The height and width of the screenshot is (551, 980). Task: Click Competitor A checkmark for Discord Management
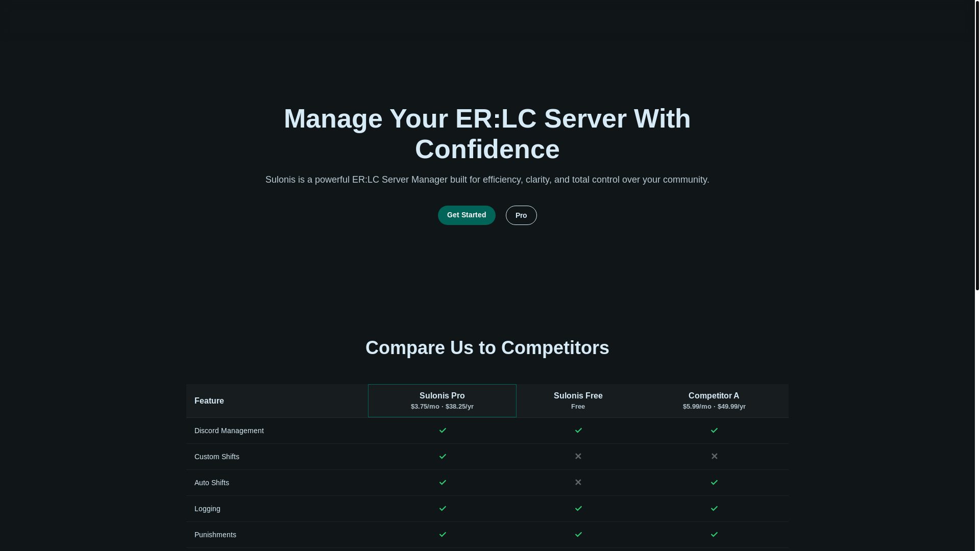714,431
